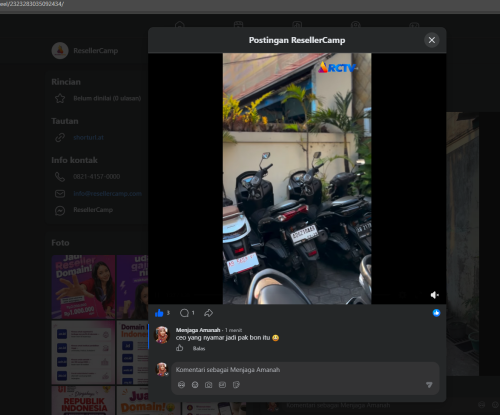Click the envelope email icon
500x415 pixels.
60,194
